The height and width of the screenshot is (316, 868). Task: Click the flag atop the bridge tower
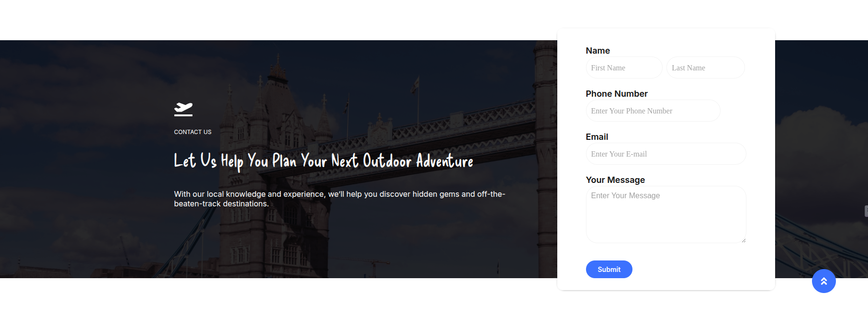(x=415, y=85)
